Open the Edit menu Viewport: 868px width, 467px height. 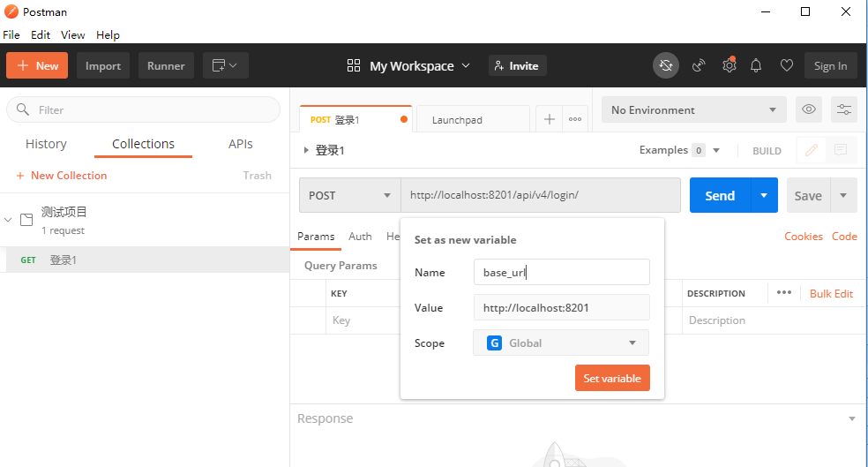(41, 35)
